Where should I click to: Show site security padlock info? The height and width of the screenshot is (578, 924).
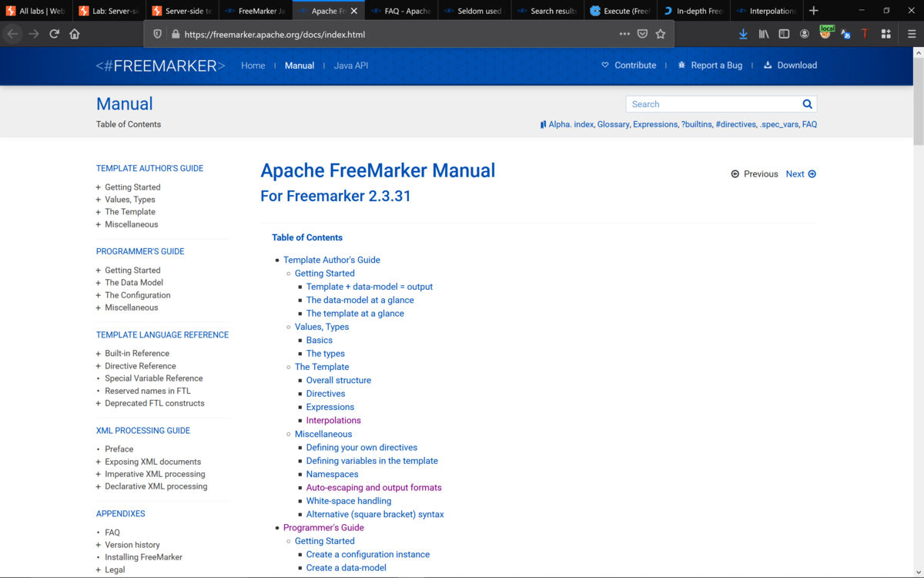[x=176, y=35]
